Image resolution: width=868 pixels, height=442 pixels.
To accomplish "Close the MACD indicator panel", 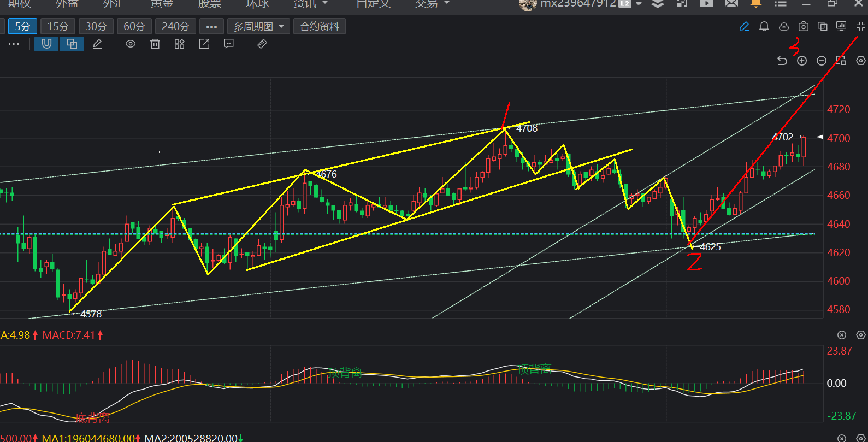I will (x=842, y=335).
